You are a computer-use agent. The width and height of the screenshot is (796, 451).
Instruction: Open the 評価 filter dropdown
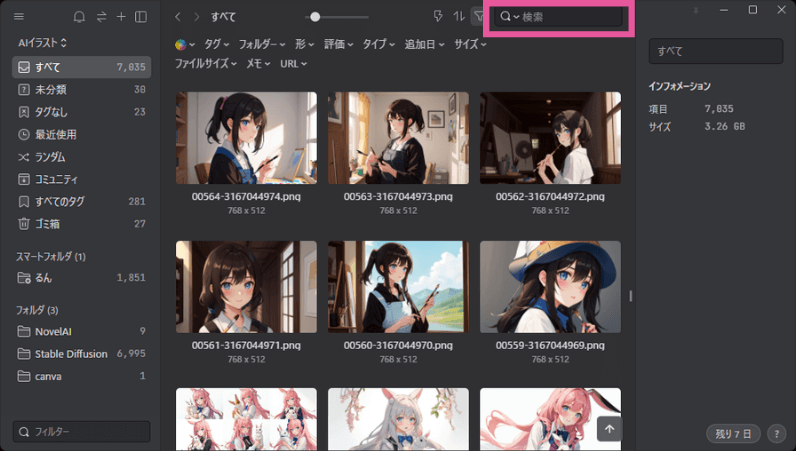[x=339, y=45]
